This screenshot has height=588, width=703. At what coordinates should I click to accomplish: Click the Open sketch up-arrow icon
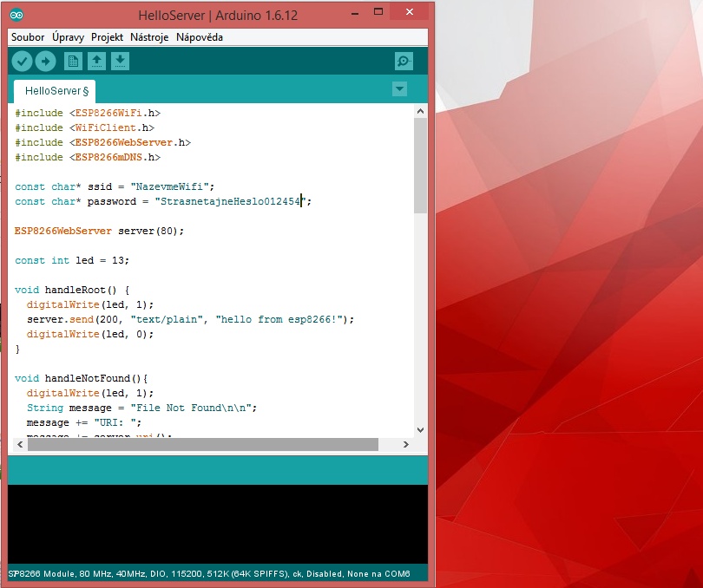point(97,61)
